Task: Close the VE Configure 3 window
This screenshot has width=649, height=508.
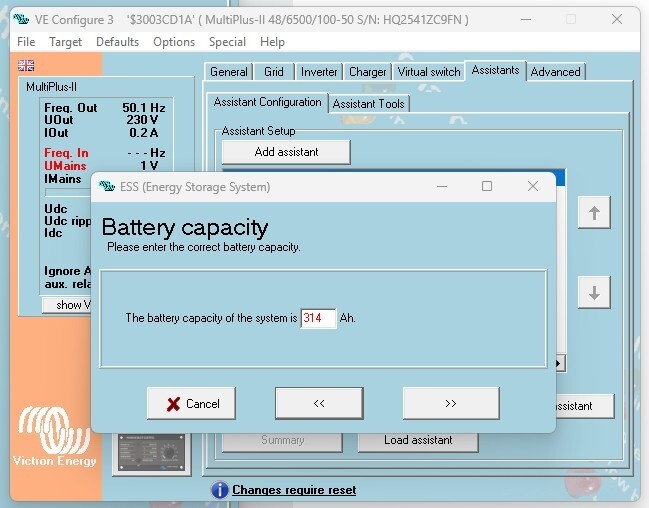Action: point(617,19)
